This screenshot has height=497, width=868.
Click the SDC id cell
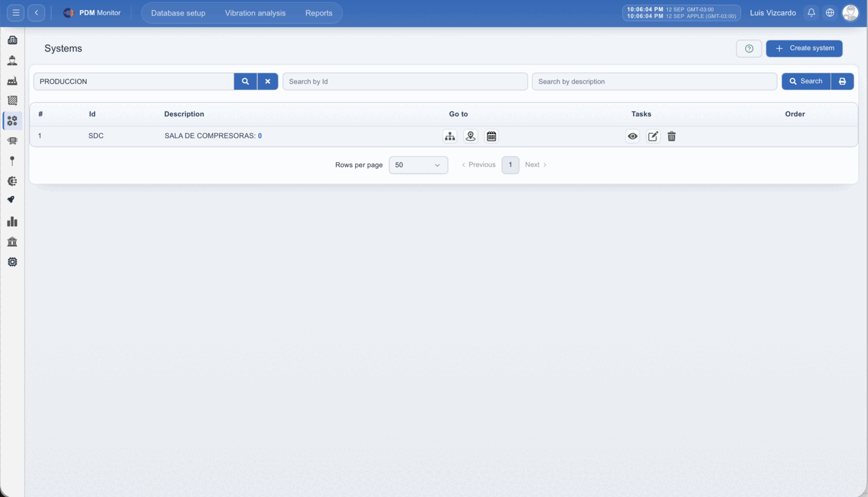click(96, 136)
